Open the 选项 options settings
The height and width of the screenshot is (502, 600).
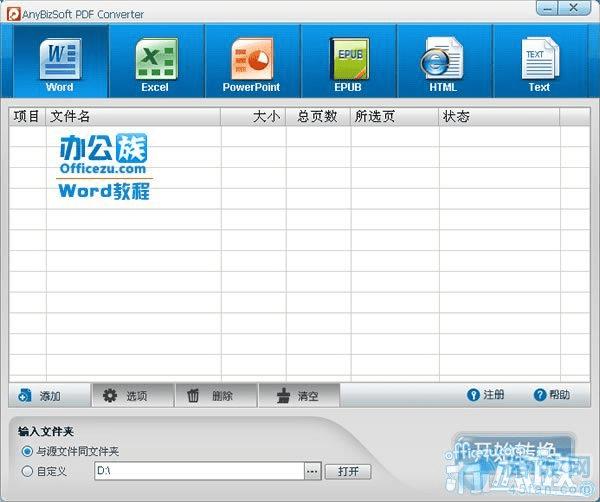pos(133,395)
